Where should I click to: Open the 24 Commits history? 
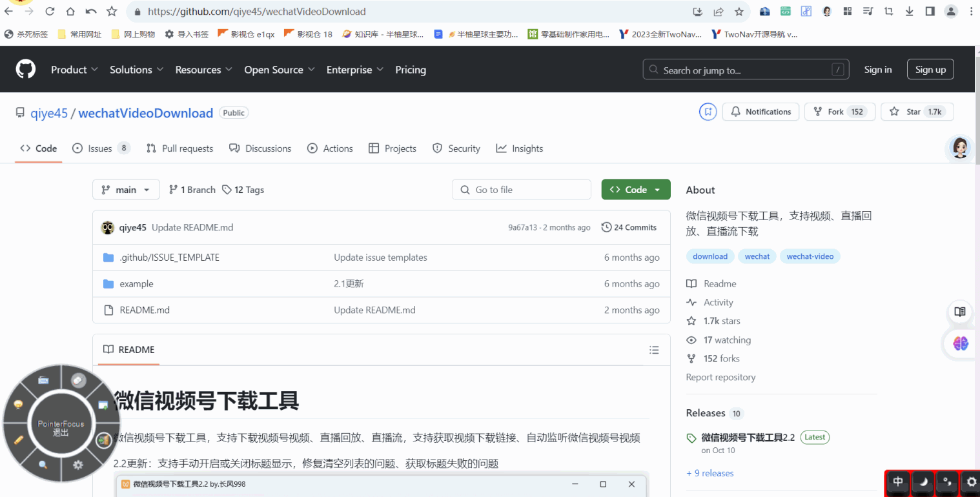(x=629, y=227)
